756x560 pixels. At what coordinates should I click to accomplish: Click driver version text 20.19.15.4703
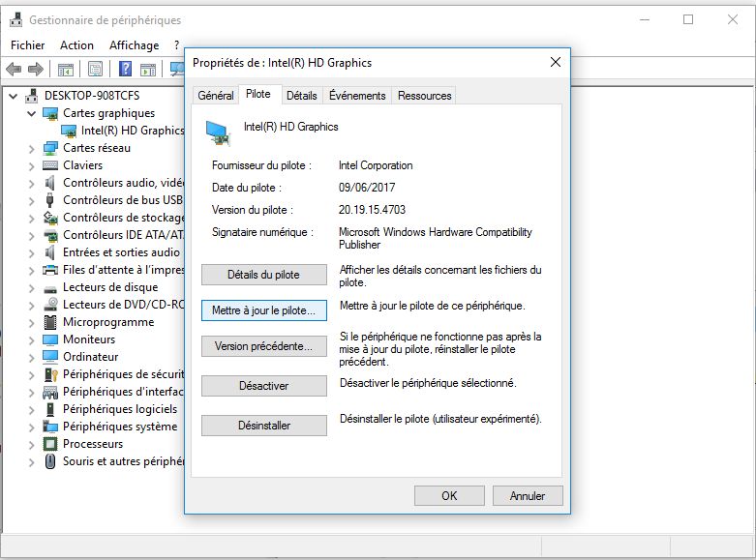point(372,210)
